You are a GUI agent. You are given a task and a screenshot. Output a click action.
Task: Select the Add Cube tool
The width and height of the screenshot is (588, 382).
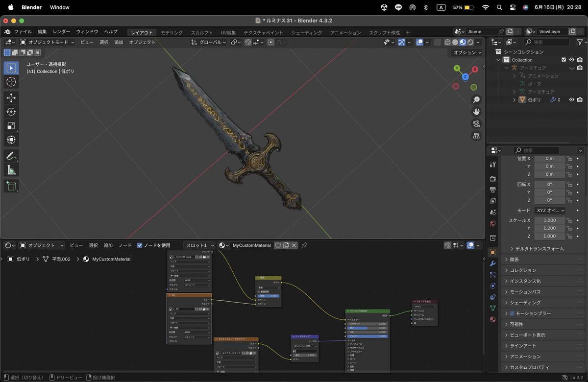click(11, 186)
